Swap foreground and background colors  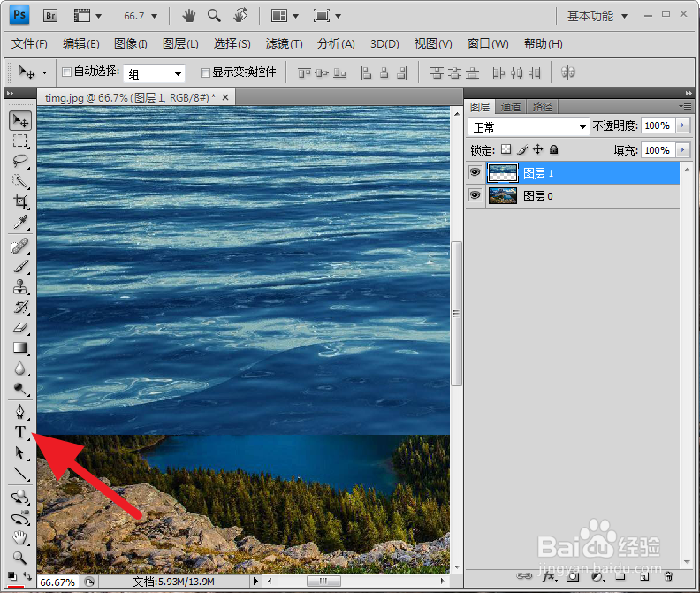click(x=27, y=575)
